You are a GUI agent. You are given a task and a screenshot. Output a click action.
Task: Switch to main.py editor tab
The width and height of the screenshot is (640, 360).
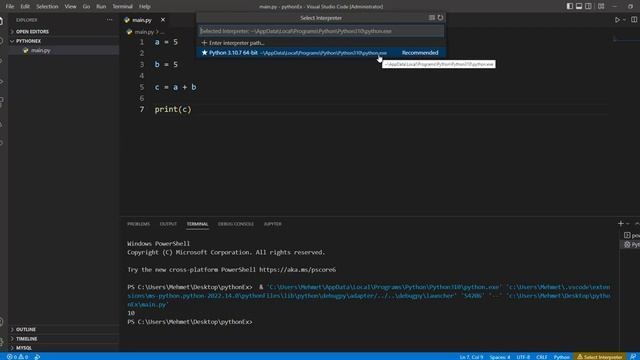pyautogui.click(x=142, y=20)
